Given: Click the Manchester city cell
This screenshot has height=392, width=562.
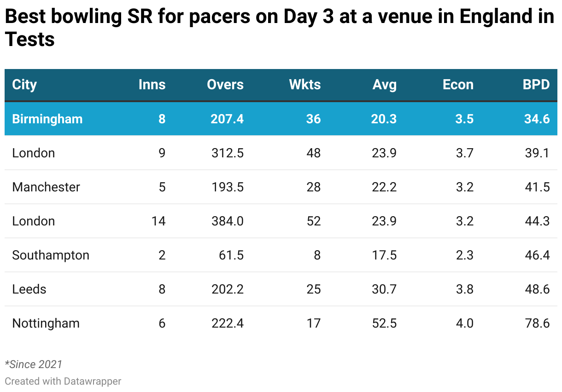Looking at the screenshot, I should pos(46,187).
